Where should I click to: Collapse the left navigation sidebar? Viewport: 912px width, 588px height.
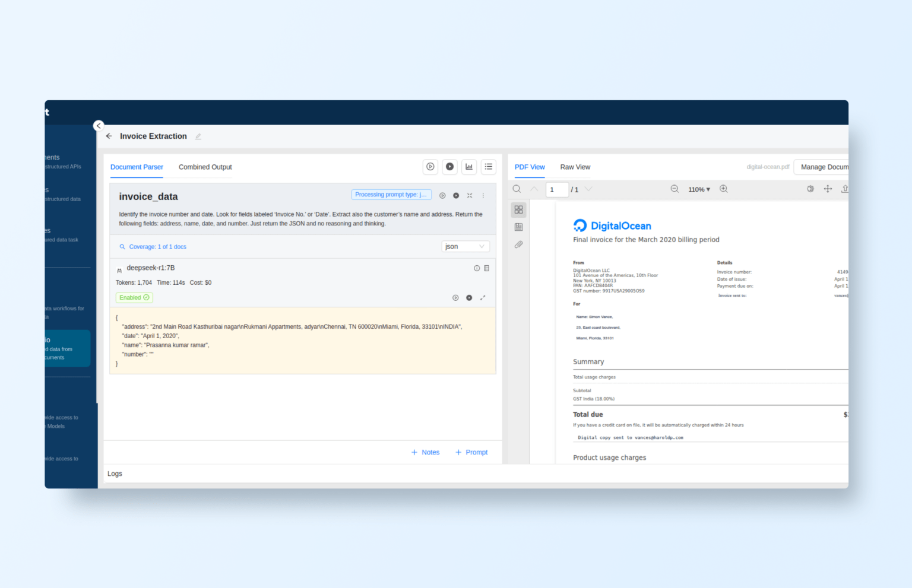[x=98, y=126]
